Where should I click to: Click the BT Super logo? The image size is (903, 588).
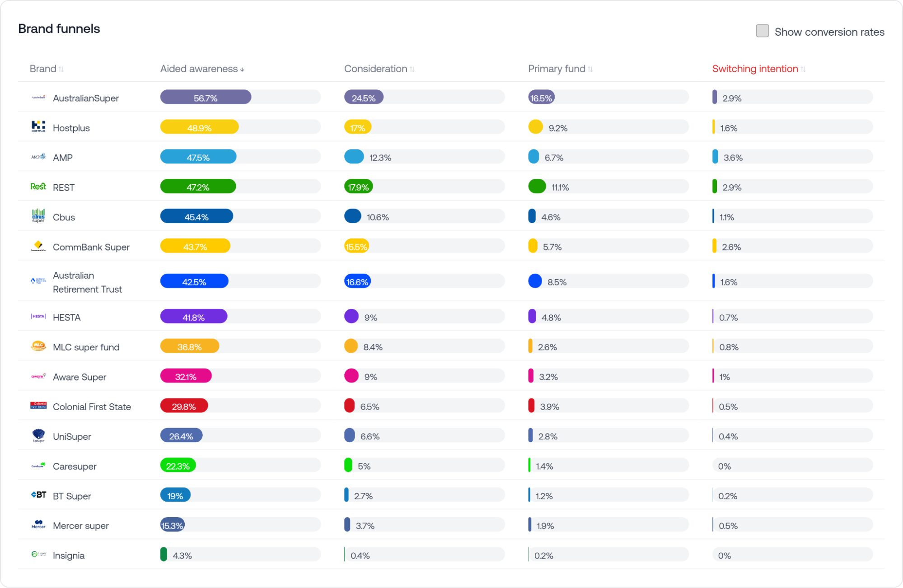pos(38,495)
